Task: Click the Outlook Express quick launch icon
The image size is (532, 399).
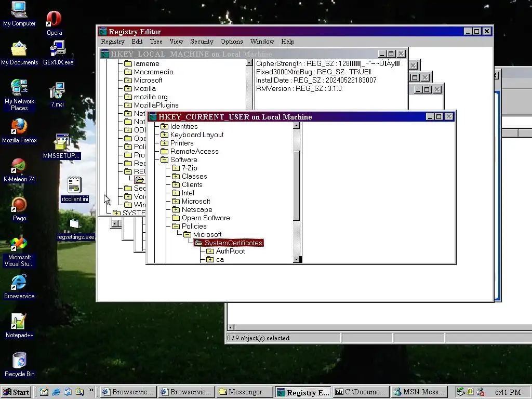Action: point(68,392)
